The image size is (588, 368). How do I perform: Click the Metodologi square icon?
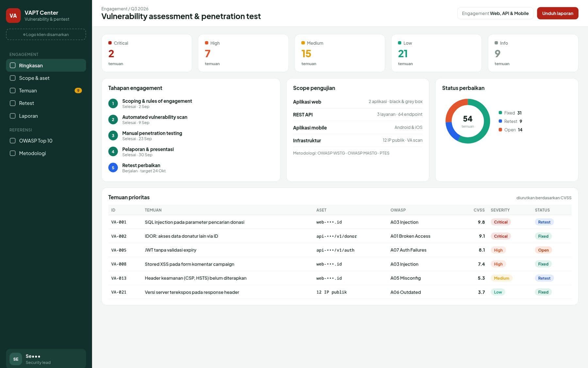[x=13, y=153]
